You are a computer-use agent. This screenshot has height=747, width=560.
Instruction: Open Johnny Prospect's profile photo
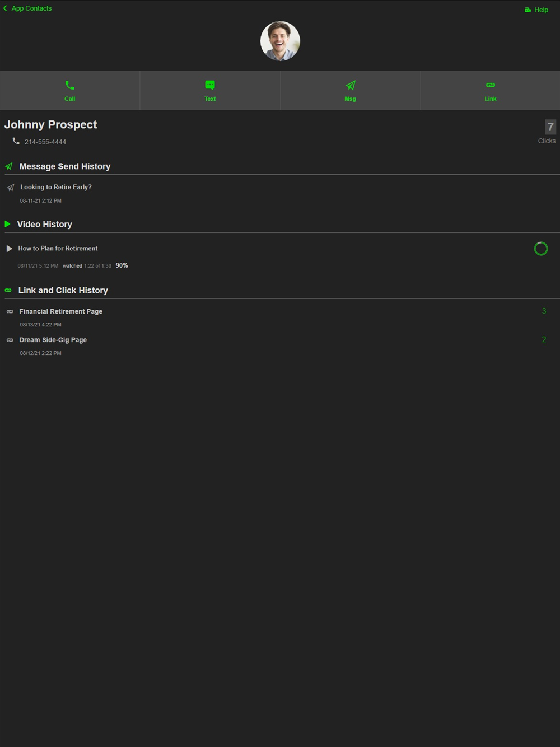click(x=280, y=41)
